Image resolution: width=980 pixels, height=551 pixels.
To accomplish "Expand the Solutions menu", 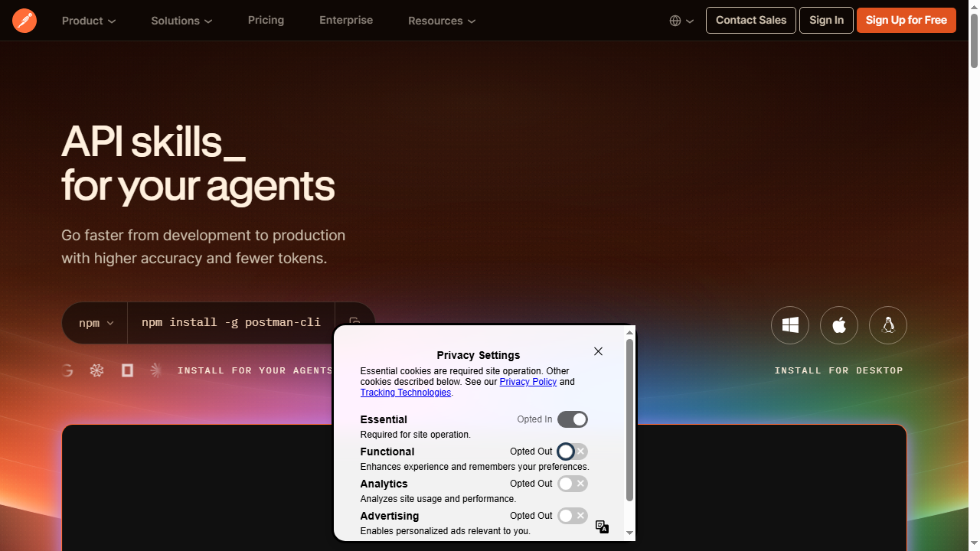I will tap(182, 21).
